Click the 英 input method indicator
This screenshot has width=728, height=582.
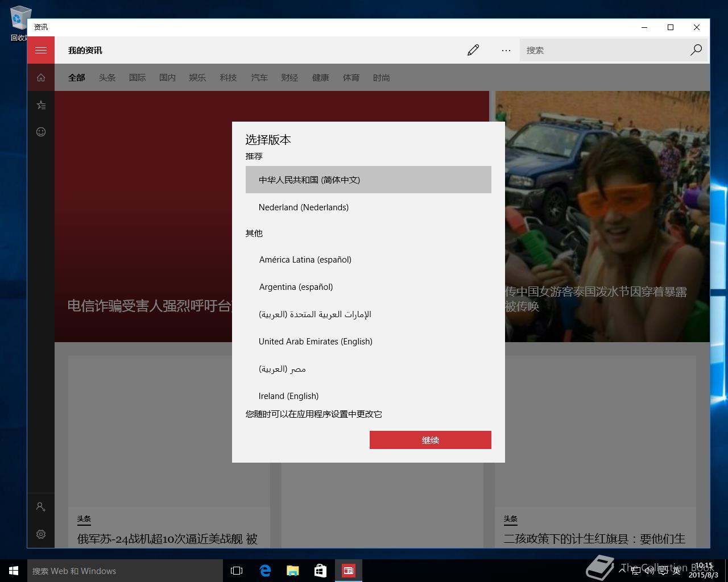677,571
